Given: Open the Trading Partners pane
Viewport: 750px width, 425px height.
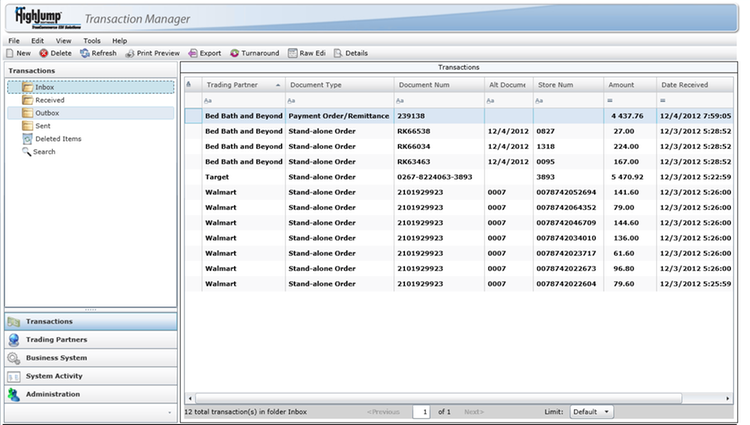Looking at the screenshot, I should tap(91, 339).
